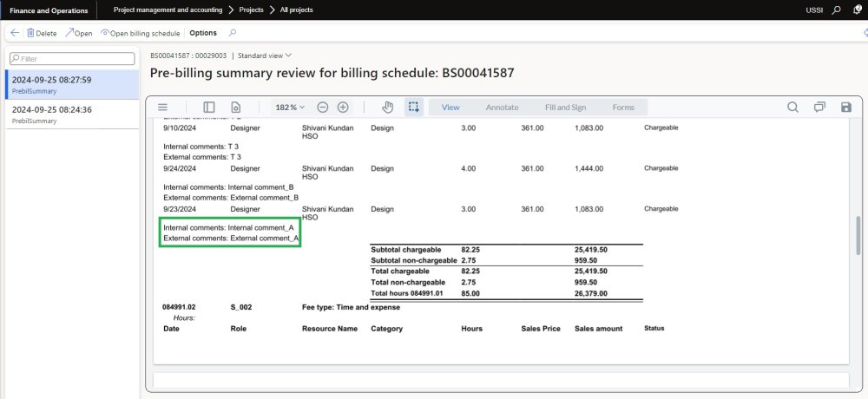Select the 08:24:36 PrebillSummary entry

(x=69, y=114)
